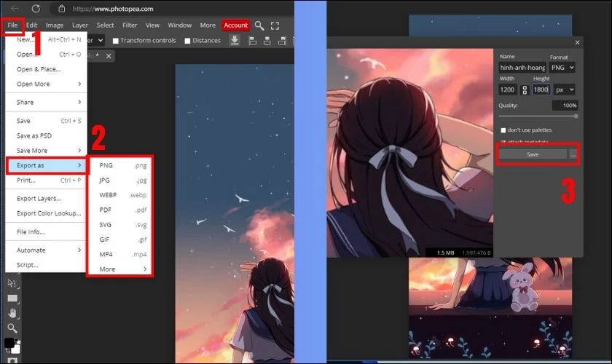Viewport: 612px width, 364px height.
Task: Open the search magnifier in menu bar
Action: pos(259,25)
